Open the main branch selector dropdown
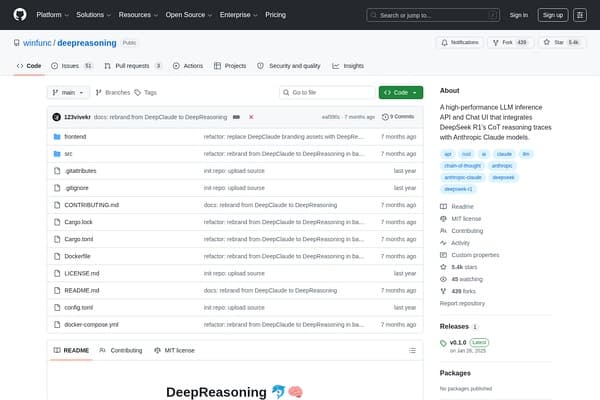Screen dimensions: 600x400 (x=68, y=93)
